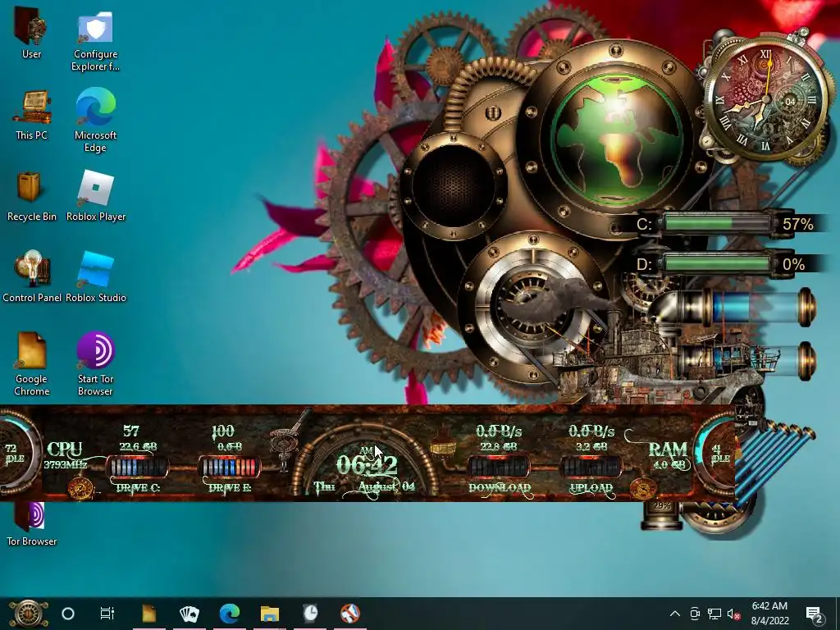Select the Recycle Bin icon
This screenshot has height=630, width=840.
point(31,196)
